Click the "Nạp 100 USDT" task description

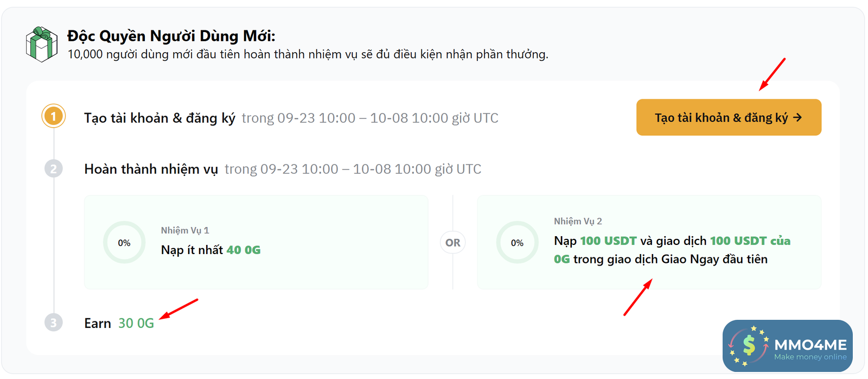(x=672, y=250)
